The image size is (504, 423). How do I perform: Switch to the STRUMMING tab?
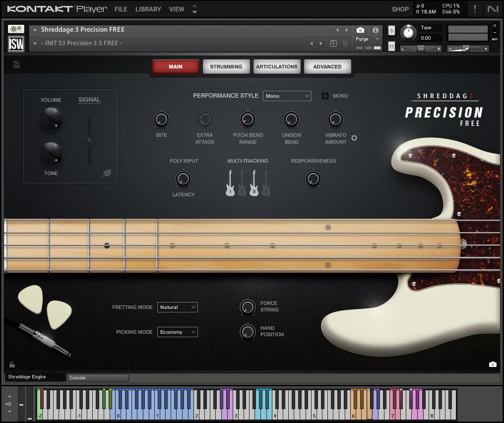(x=226, y=66)
